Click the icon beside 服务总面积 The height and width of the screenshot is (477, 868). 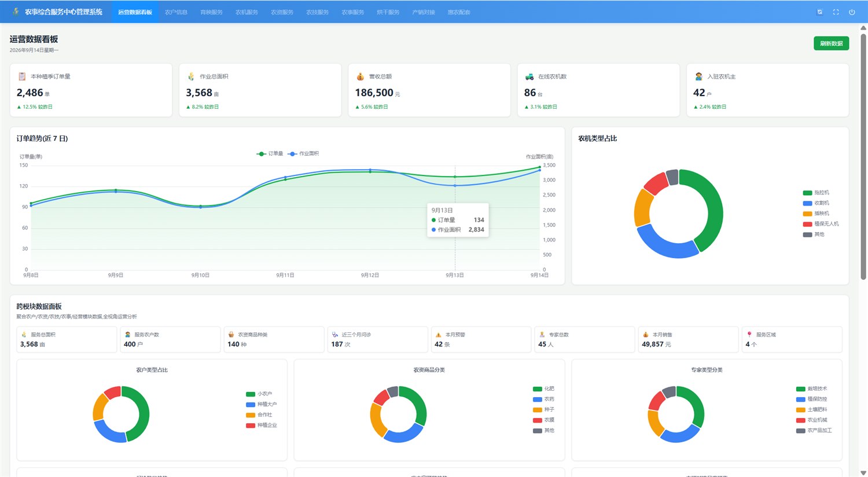point(24,335)
